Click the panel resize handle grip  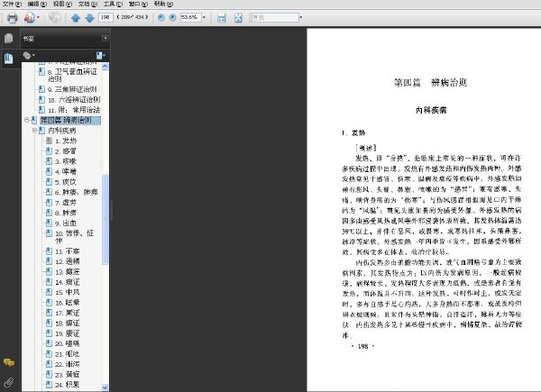[111, 210]
